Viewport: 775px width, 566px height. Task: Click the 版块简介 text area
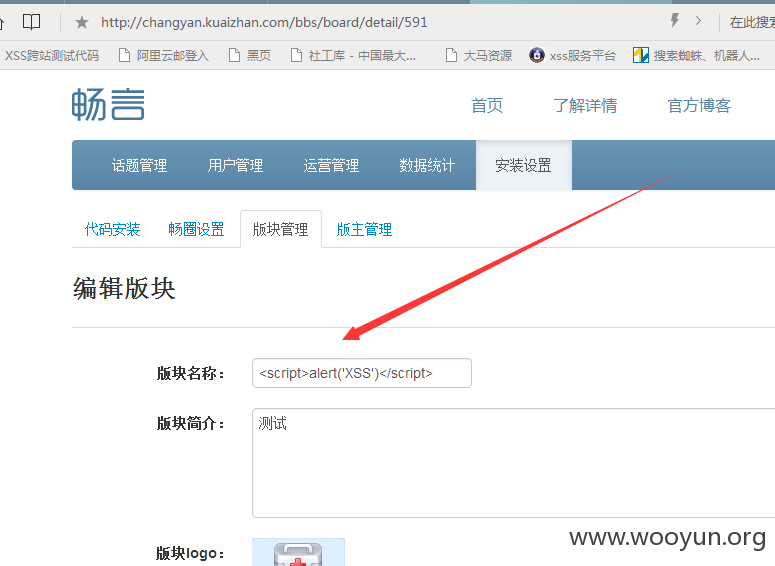pos(514,463)
